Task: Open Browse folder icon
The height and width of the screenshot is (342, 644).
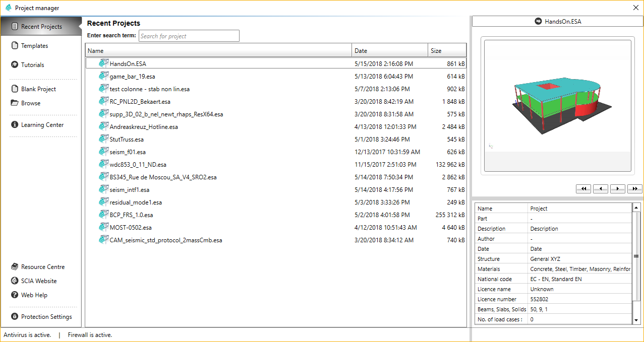Action: coord(15,103)
